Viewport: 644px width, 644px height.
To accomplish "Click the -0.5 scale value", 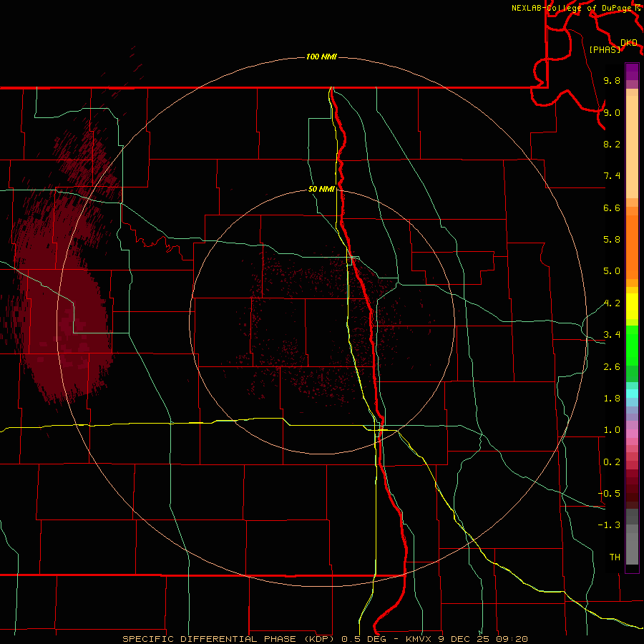I will (x=609, y=494).
